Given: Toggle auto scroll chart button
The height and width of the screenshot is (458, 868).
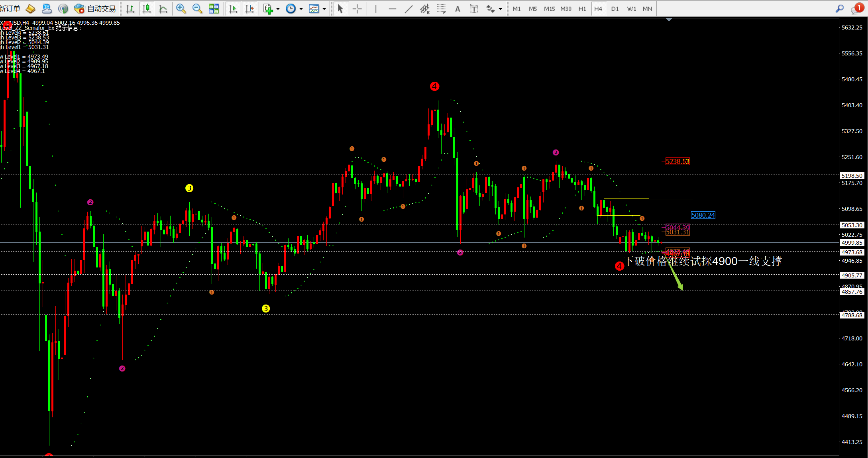Looking at the screenshot, I should (x=233, y=9).
